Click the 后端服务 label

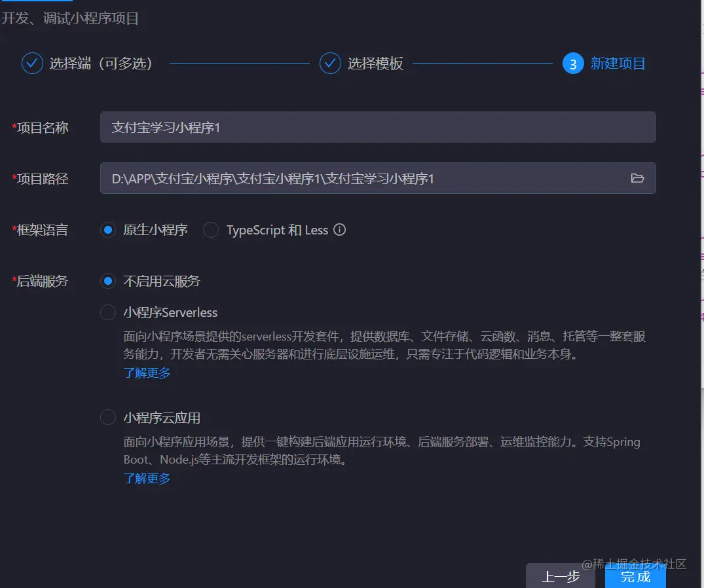(x=41, y=281)
